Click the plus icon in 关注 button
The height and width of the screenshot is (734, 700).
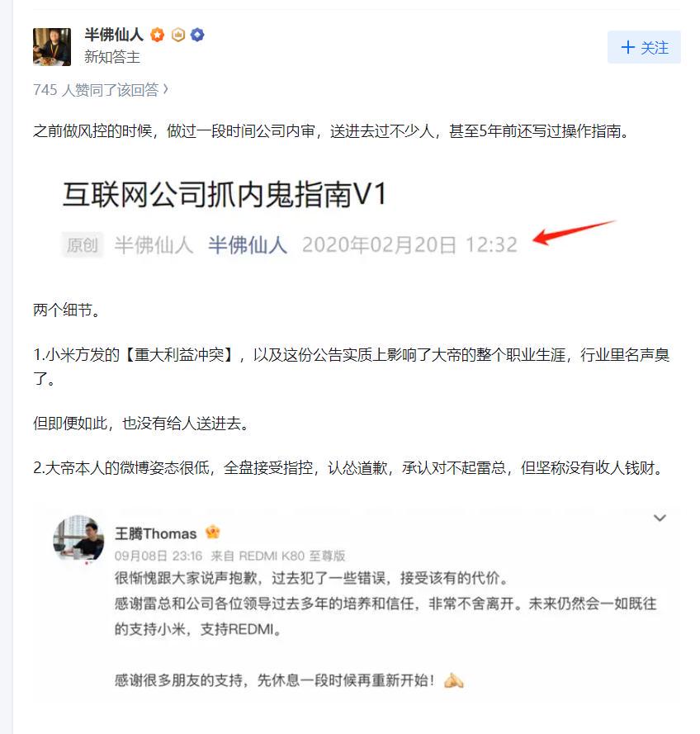627,47
